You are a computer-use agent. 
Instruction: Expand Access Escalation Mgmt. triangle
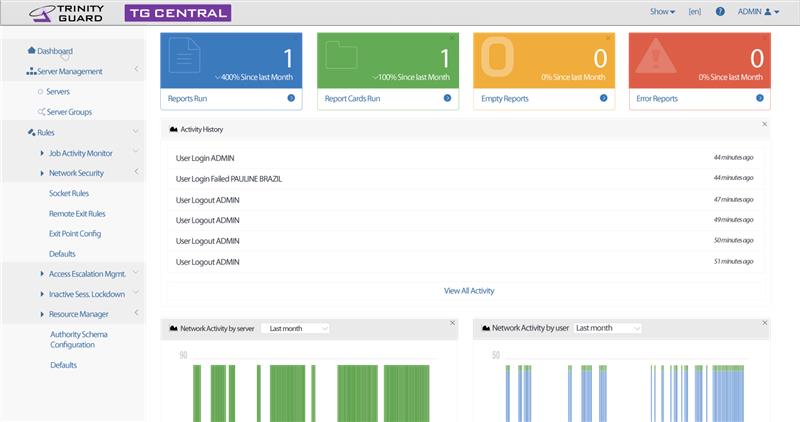pos(42,274)
